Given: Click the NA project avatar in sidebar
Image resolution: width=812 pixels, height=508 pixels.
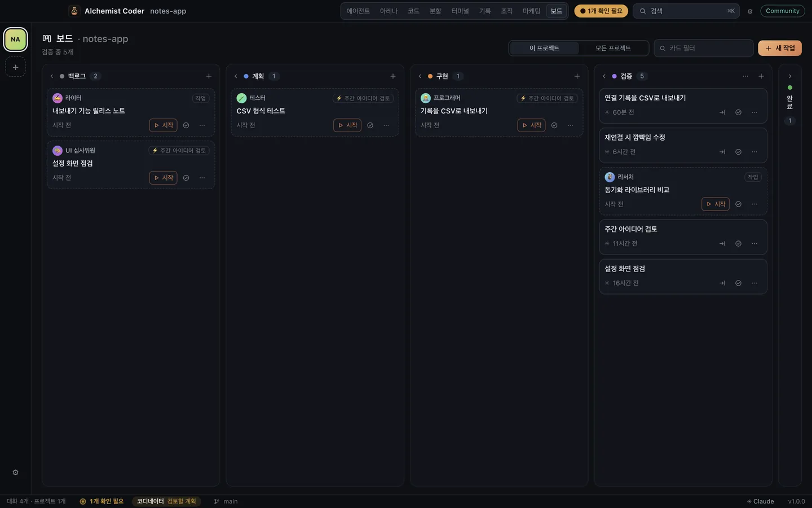Looking at the screenshot, I should (15, 40).
